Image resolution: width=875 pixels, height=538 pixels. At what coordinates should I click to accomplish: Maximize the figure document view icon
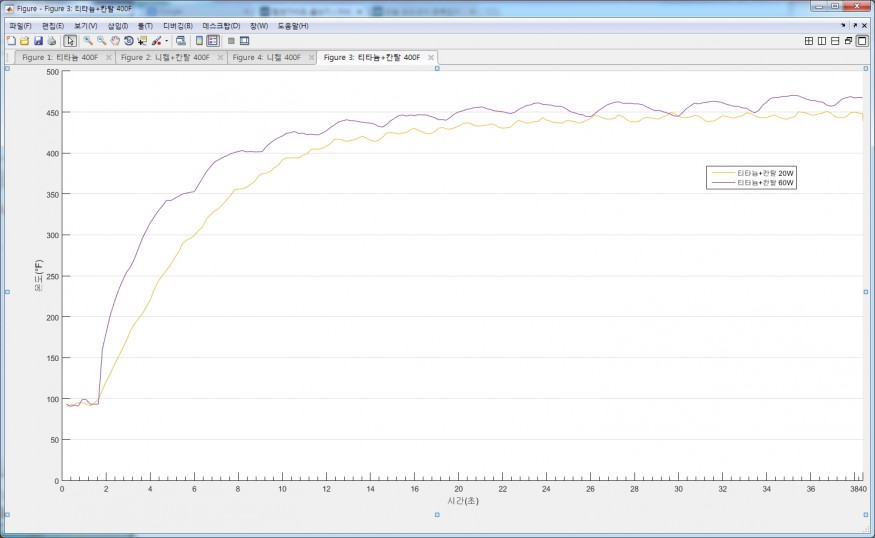point(862,41)
